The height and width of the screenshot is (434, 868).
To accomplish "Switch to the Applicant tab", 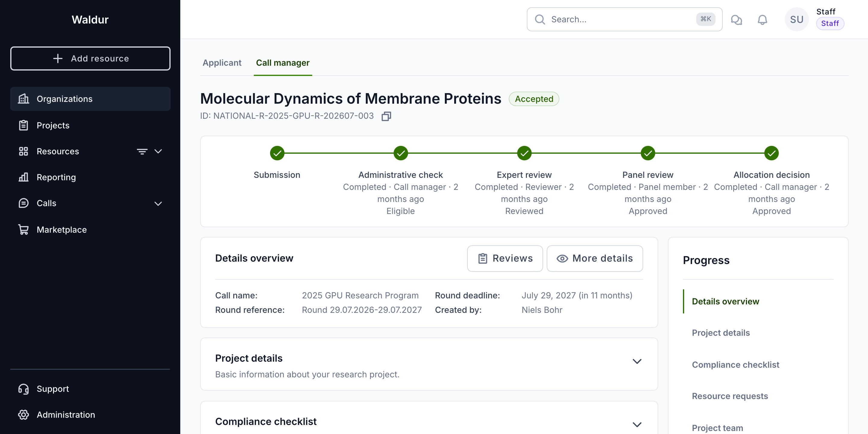I will click(222, 63).
